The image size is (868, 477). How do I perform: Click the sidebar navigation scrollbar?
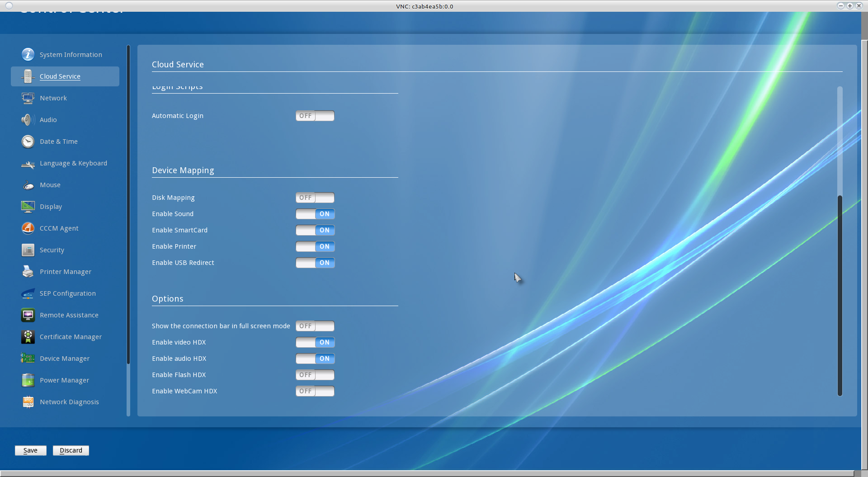[128, 204]
